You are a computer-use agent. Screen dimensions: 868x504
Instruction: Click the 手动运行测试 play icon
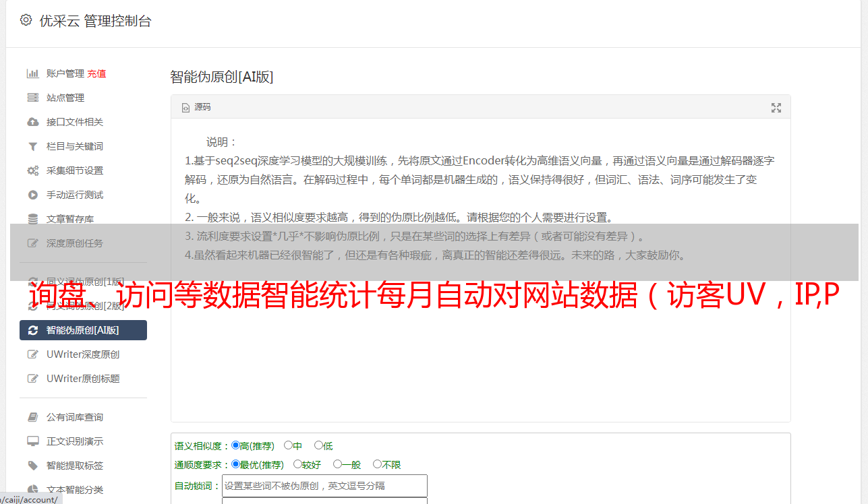[x=32, y=195]
